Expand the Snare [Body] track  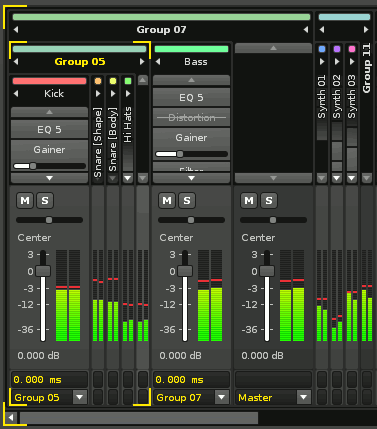coord(113,94)
